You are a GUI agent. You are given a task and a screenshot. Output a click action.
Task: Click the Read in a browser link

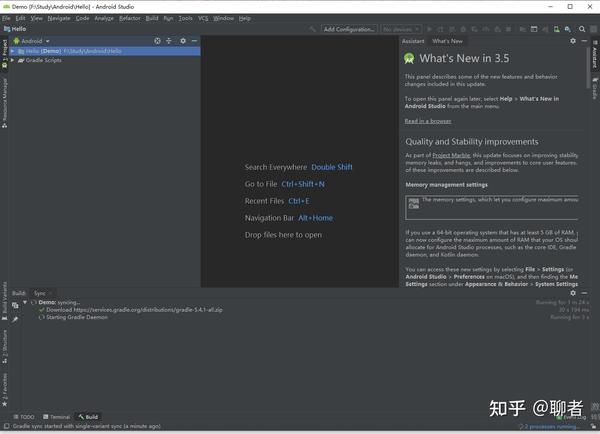[428, 121]
